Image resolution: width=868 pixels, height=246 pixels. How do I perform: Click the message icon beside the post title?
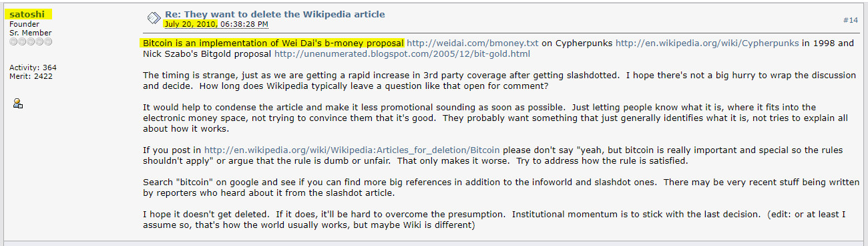[153, 17]
